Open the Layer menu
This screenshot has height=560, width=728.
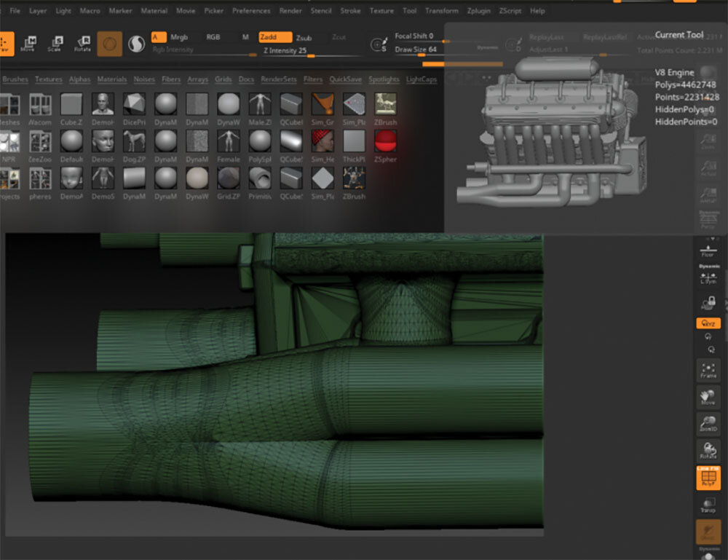click(x=38, y=11)
